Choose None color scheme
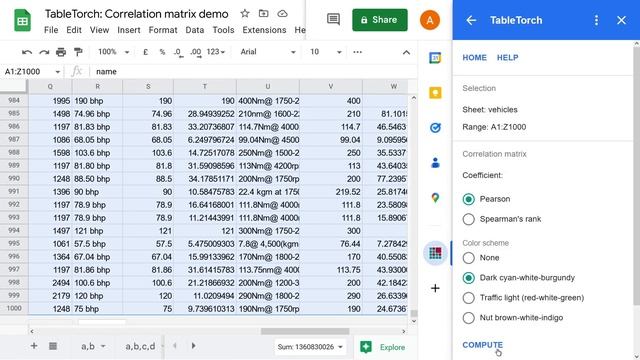 [469, 258]
